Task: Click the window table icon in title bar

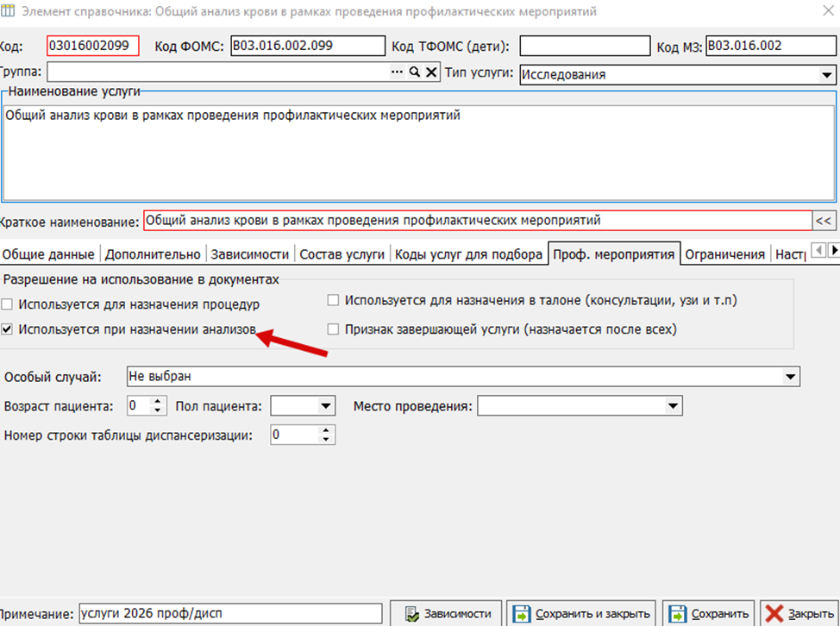Action: pyautogui.click(x=8, y=11)
